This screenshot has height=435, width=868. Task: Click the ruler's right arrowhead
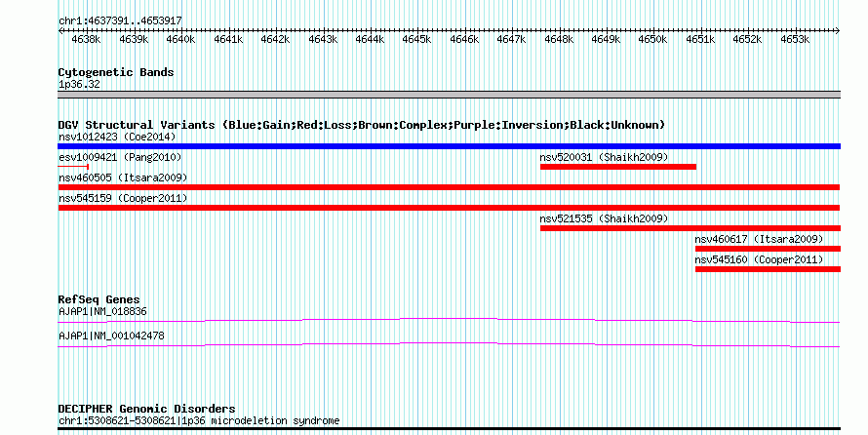click(x=838, y=31)
